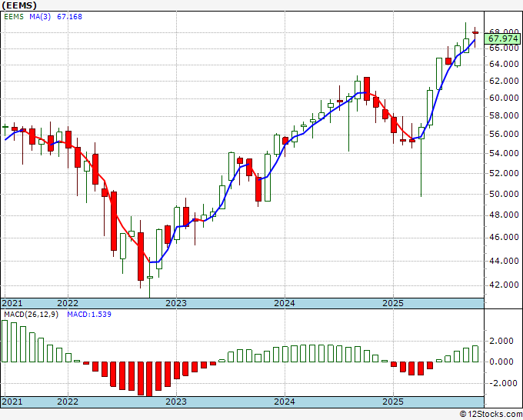Screen dimensions: 523x420
Task: Click the 50.000 price axis label
Action: click(x=504, y=194)
